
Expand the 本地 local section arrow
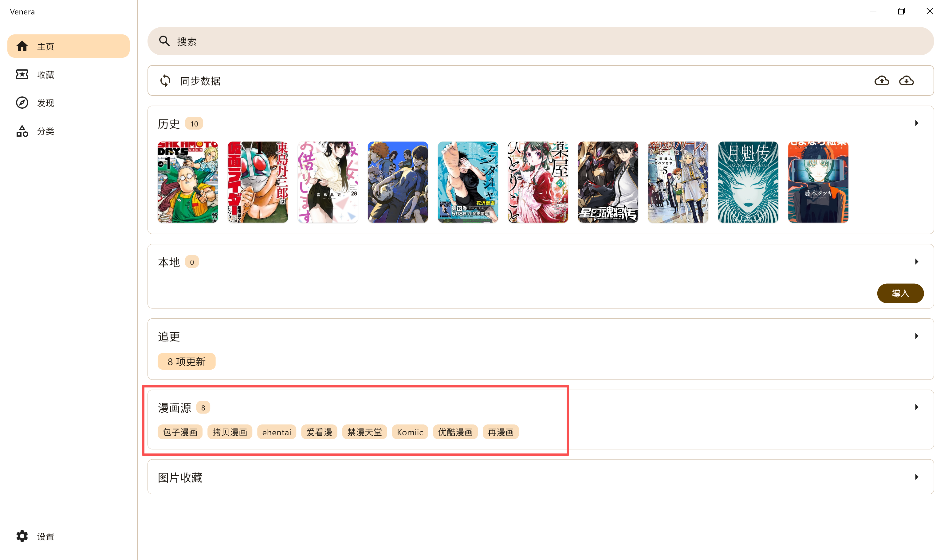pos(917,262)
